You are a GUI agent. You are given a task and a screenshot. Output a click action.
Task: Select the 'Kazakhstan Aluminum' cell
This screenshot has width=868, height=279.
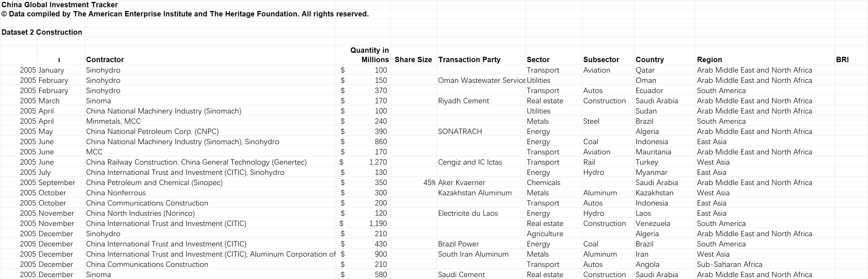coord(474,193)
